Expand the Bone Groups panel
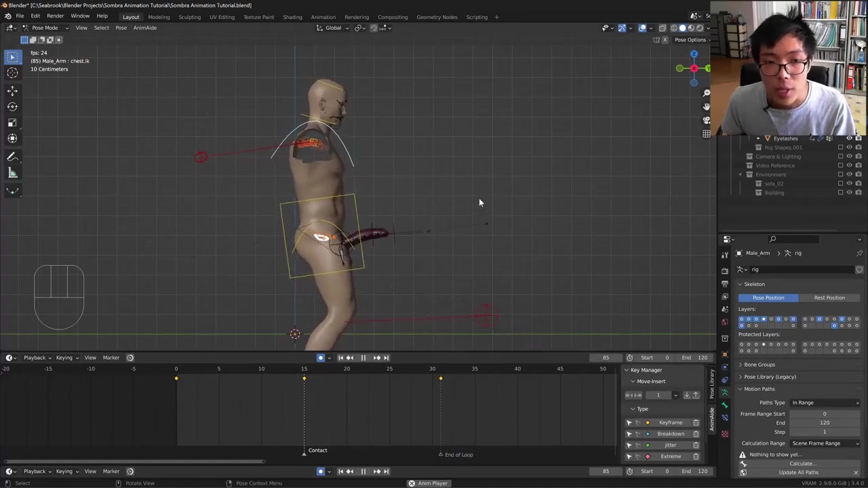The width and height of the screenshot is (868, 488). click(x=759, y=365)
